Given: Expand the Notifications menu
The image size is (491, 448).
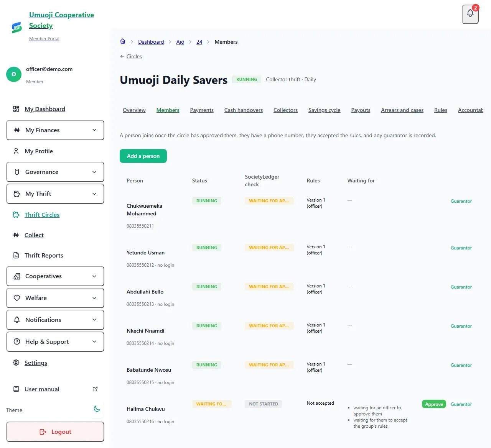Looking at the screenshot, I should coord(55,320).
